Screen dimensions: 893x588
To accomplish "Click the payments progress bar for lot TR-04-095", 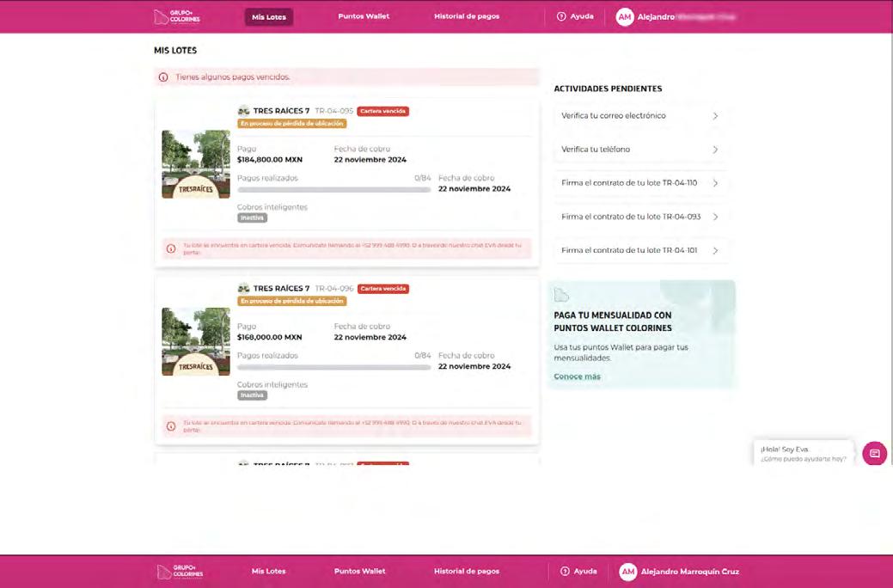I will point(333,190).
